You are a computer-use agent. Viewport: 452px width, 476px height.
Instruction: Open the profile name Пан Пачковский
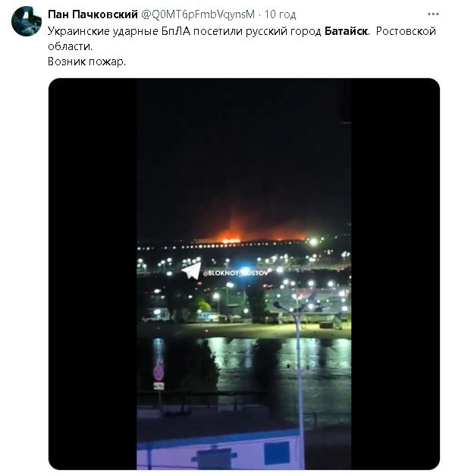93,14
